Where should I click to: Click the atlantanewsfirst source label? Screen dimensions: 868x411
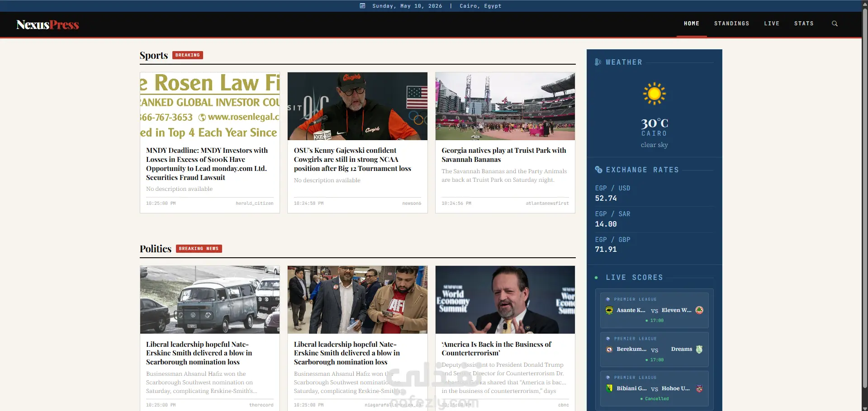[x=547, y=203]
